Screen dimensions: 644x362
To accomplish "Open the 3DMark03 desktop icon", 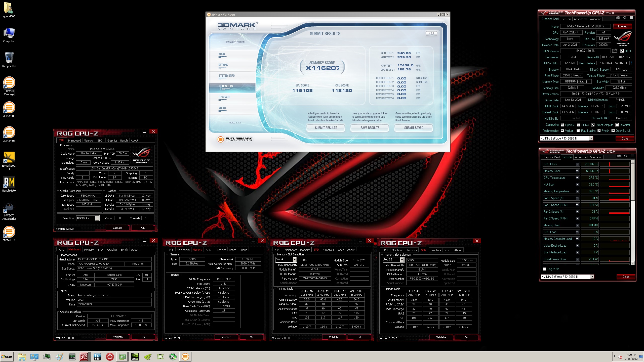I will coord(9,109).
